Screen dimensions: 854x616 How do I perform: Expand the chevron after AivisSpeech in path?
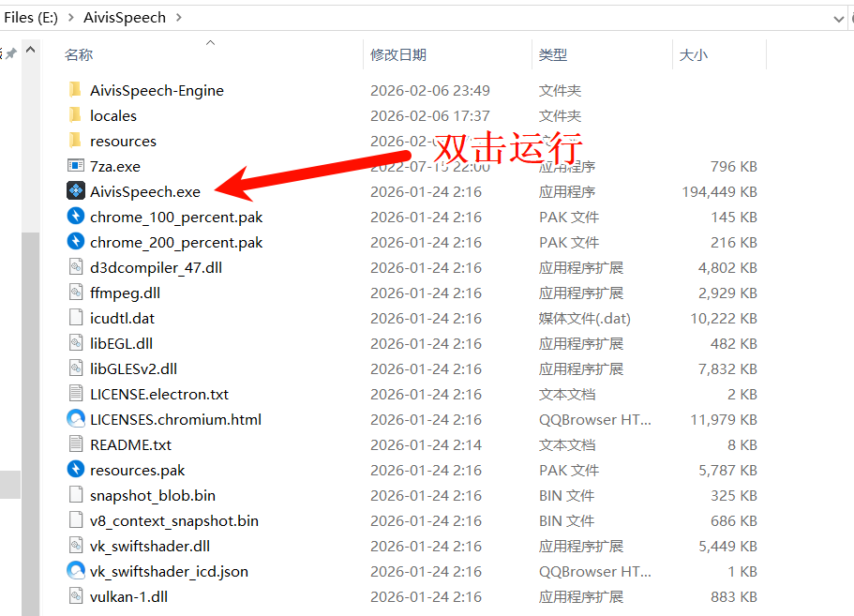pos(179,18)
